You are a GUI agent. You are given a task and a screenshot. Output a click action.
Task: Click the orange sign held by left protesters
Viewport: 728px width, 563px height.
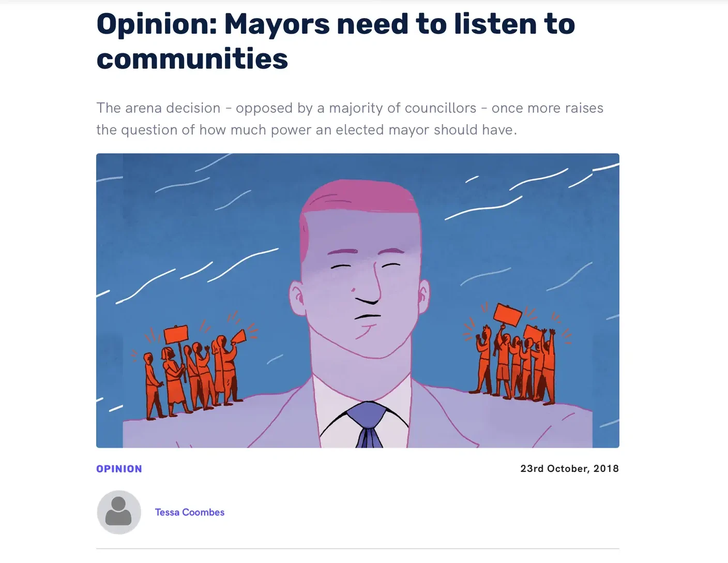(176, 334)
